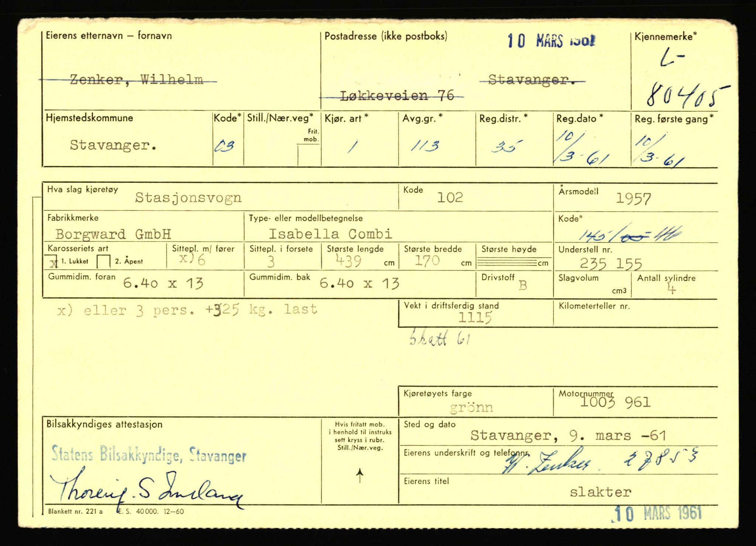756x546 pixels.
Task: Select the vehicle colour 'grönn'
Action: (x=471, y=408)
